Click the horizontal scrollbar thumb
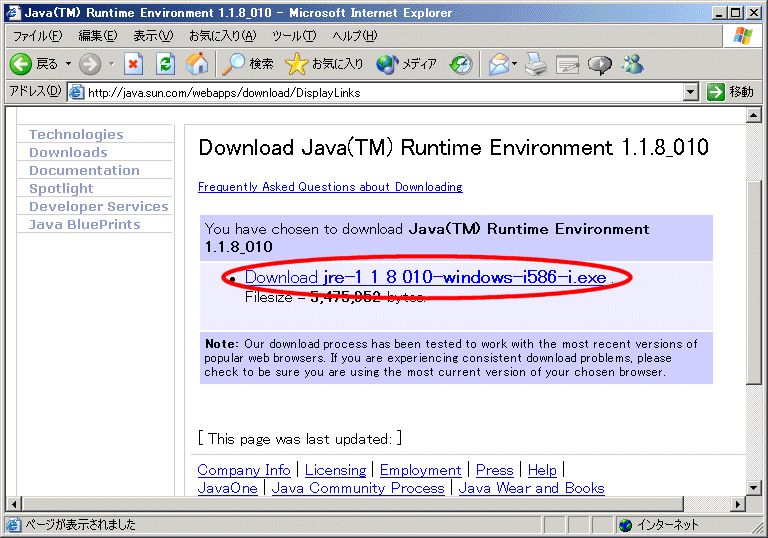The width and height of the screenshot is (768, 538). point(352,504)
